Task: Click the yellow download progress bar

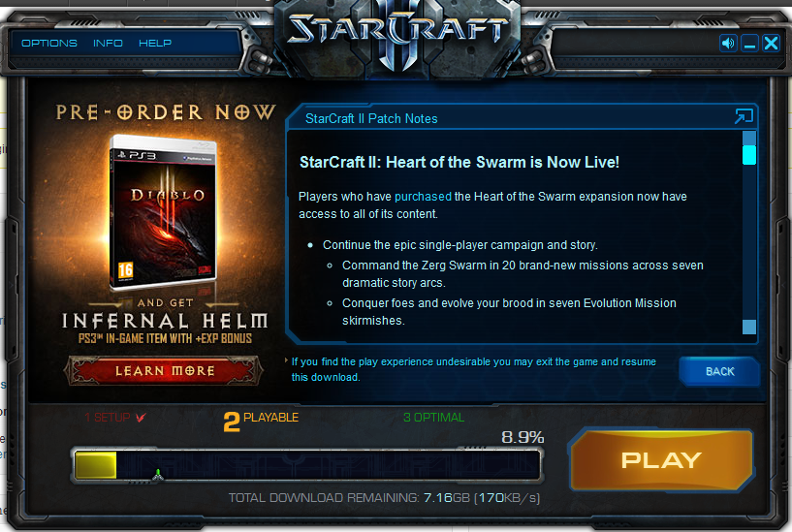Action: [96, 465]
